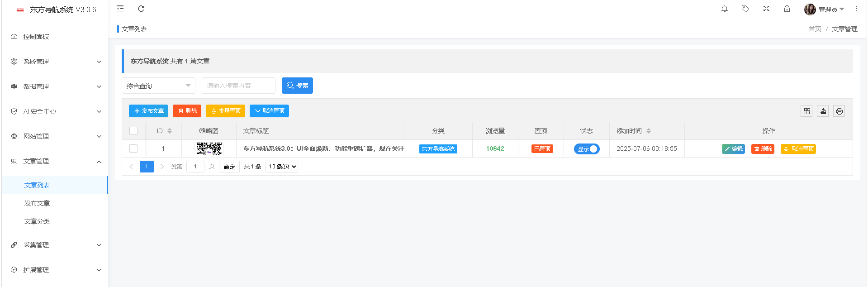Toggle the 显示 status switch
Screen dimensions: 868x287
coord(587,149)
